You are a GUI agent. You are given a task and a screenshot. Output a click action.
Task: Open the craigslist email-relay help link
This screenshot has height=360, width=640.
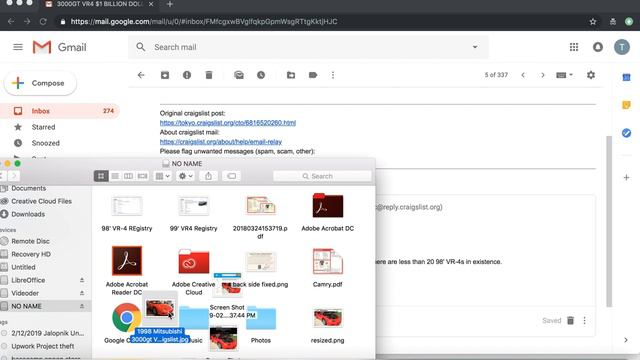[x=221, y=142]
